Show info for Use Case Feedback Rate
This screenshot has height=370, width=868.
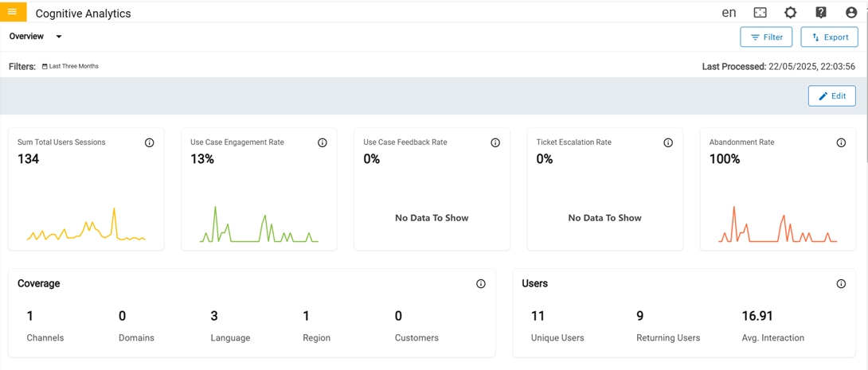pyautogui.click(x=495, y=143)
